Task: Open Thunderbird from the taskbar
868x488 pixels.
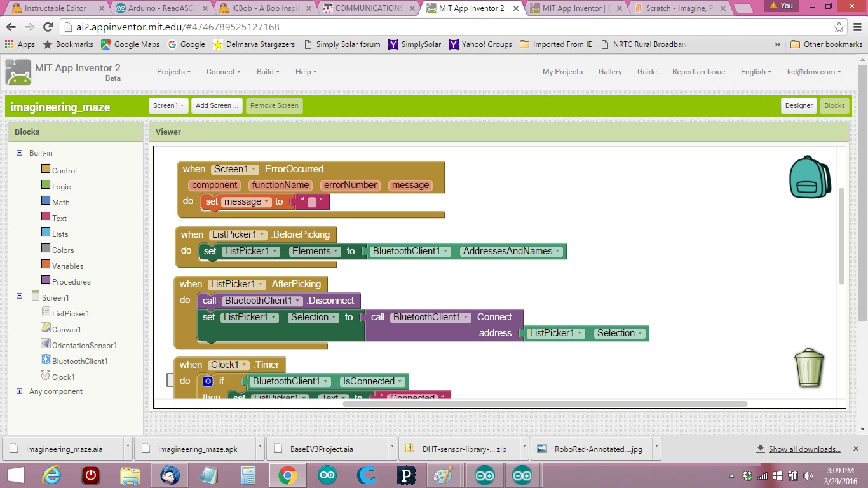Action: tap(170, 475)
